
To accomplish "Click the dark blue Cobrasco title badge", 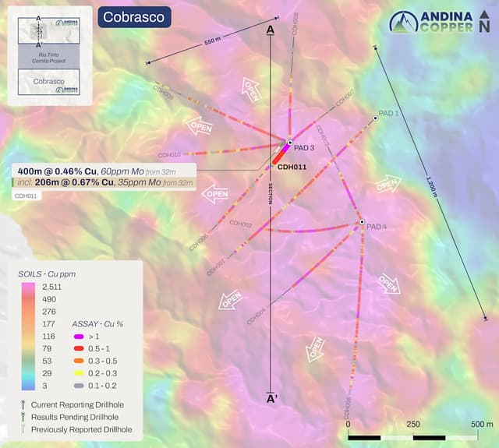I will (134, 17).
